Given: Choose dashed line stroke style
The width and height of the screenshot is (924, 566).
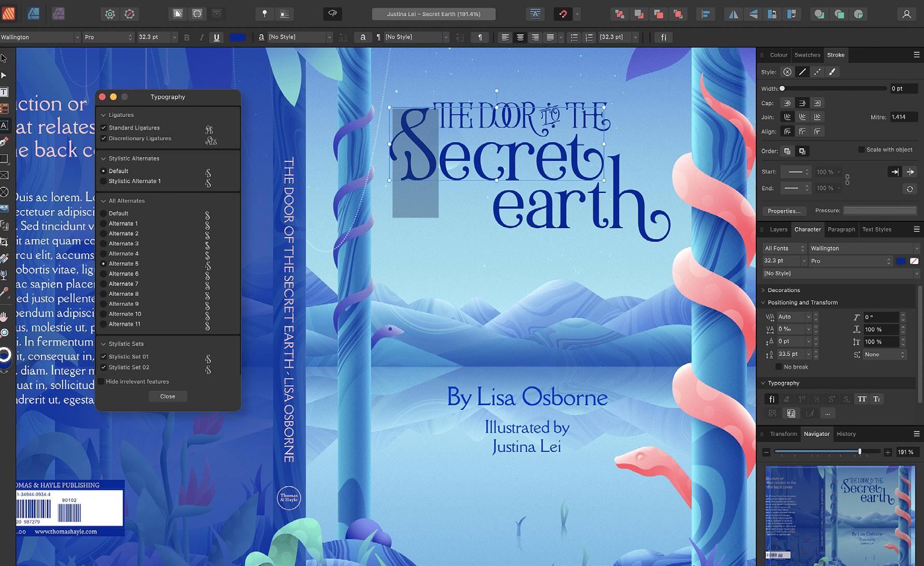Looking at the screenshot, I should point(817,72).
